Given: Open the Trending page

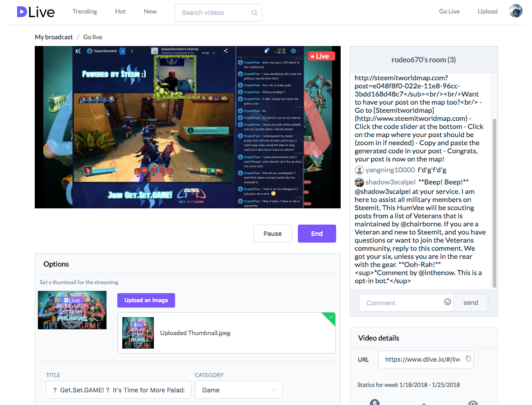Looking at the screenshot, I should point(85,12).
